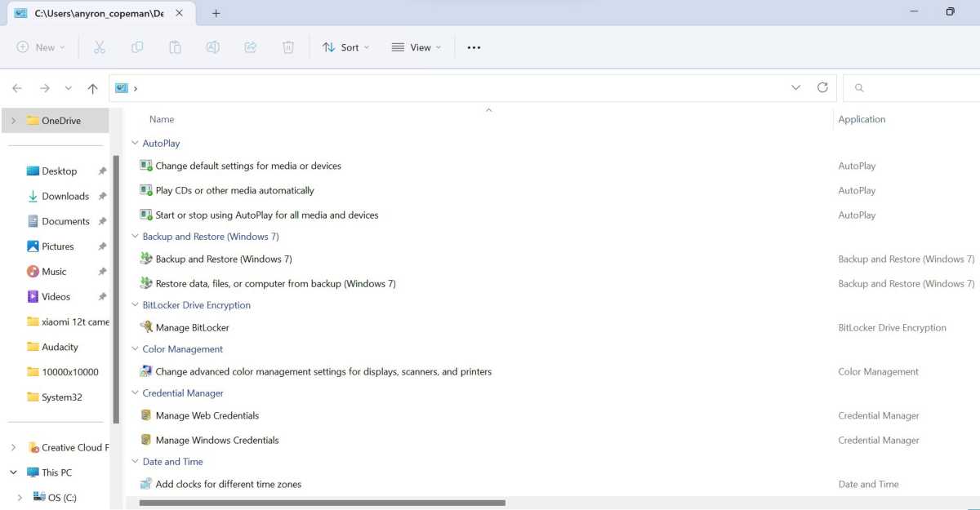The image size is (980, 510).
Task: Click the Paste clipboard icon in toolbar
Action: 175,47
